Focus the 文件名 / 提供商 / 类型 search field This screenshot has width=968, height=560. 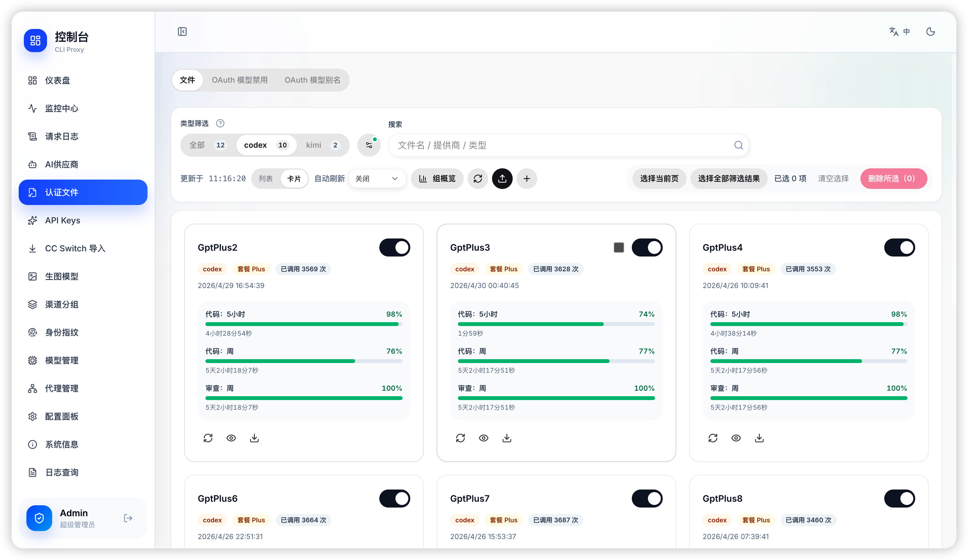pos(568,145)
